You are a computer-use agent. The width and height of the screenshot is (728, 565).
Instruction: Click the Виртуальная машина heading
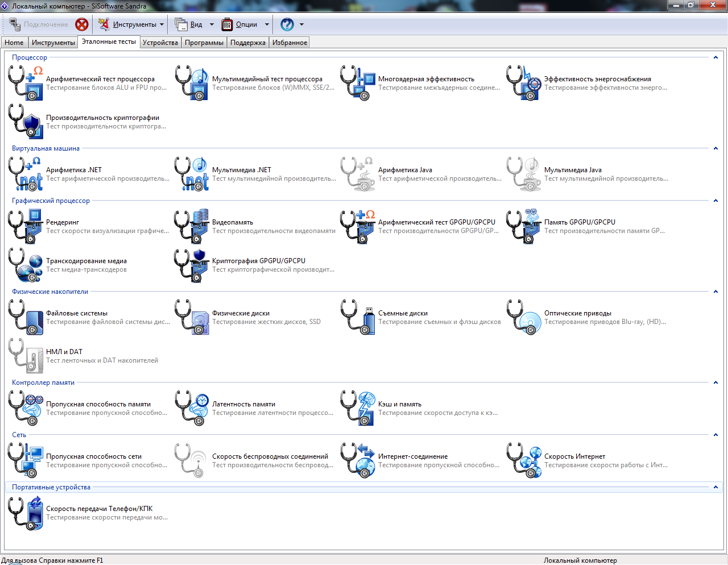coord(45,148)
